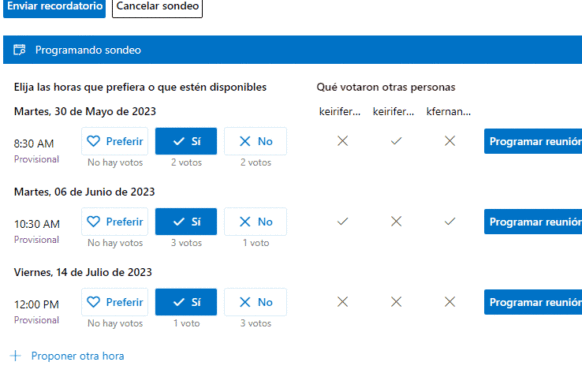The height and width of the screenshot is (373, 582).
Task: Click the checkmark under first keirifer for 06 de Junio
Action: click(342, 222)
